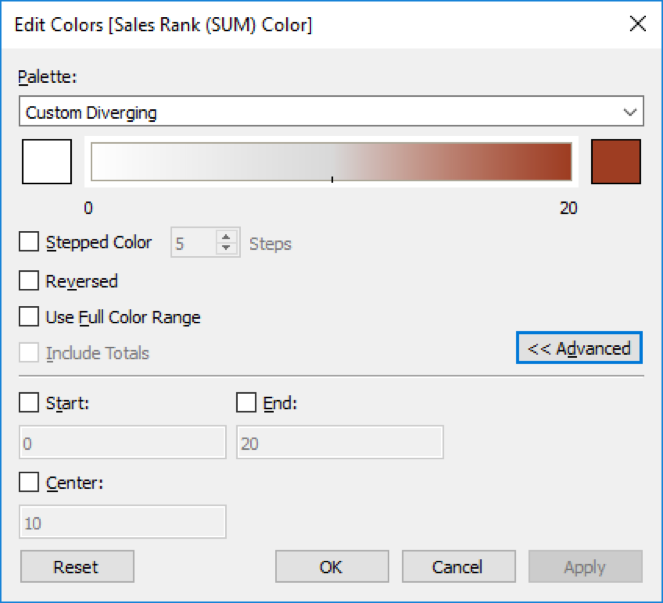Decrease the Steps spinner value

coord(227,248)
